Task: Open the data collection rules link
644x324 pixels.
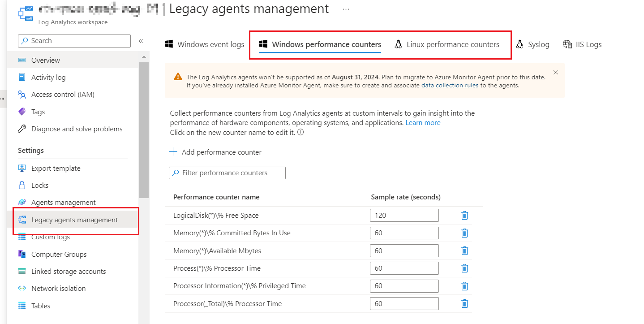Action: click(x=450, y=85)
